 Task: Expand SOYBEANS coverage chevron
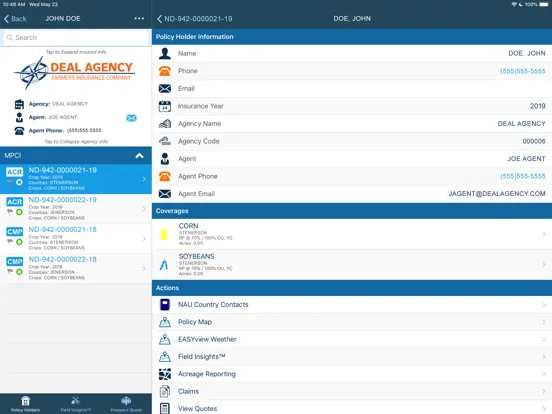[544, 264]
